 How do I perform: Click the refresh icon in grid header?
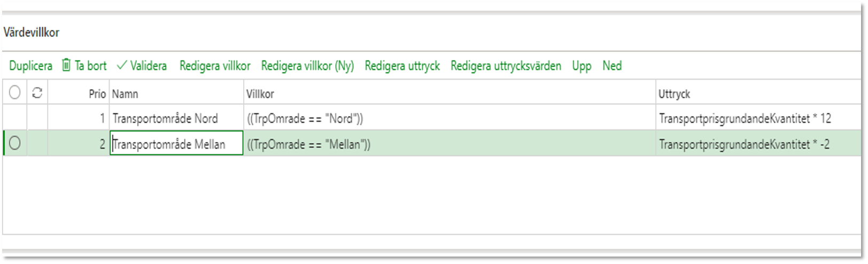(x=37, y=93)
